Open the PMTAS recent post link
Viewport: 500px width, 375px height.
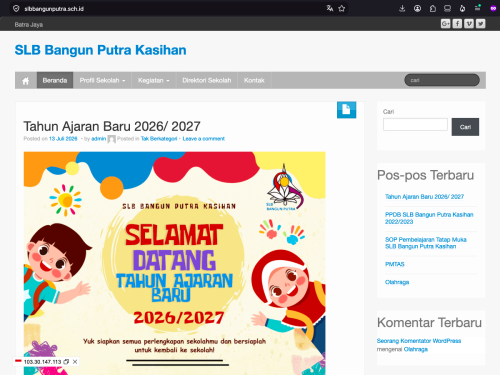(x=395, y=264)
